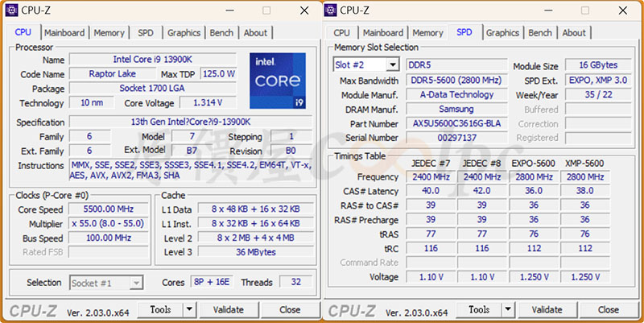Click the A-Data Technology manufacturer field
Screen dimensions: 644x323
tap(456, 95)
